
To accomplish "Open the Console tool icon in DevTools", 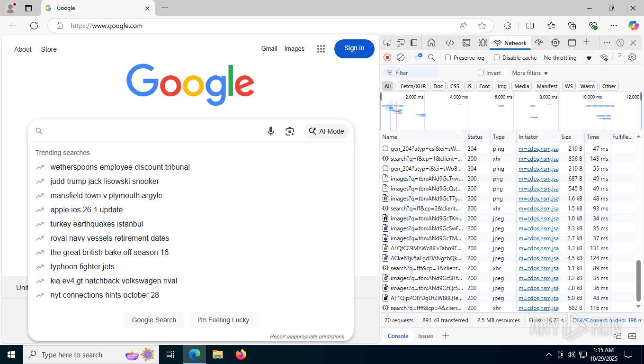I will click(x=466, y=43).
